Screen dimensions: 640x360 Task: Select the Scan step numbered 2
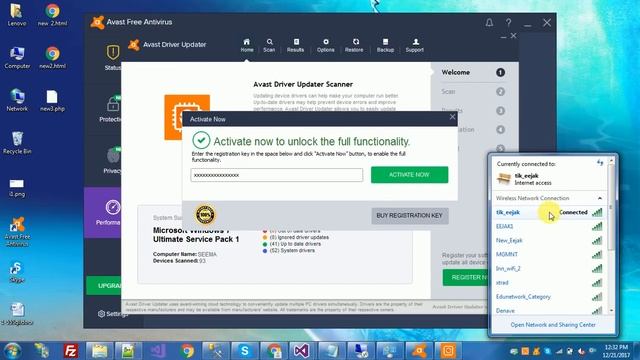(473, 92)
